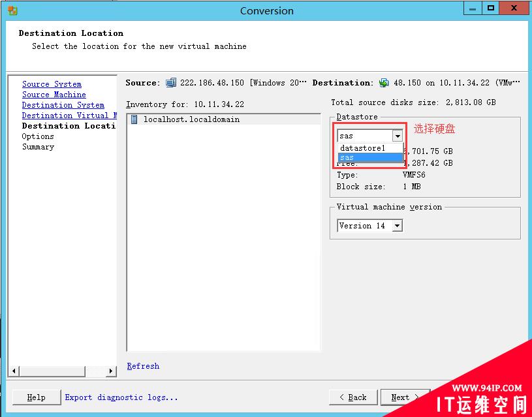Click the destination text 48.150 on 10.11.34.22
Viewport: 532px width, 417px height.
tap(441, 83)
